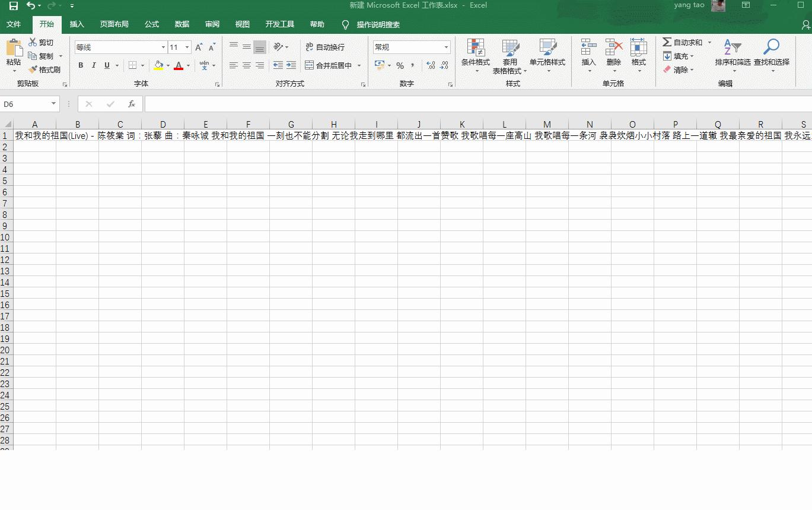Switch to the 视图 (View) tab

pyautogui.click(x=243, y=24)
